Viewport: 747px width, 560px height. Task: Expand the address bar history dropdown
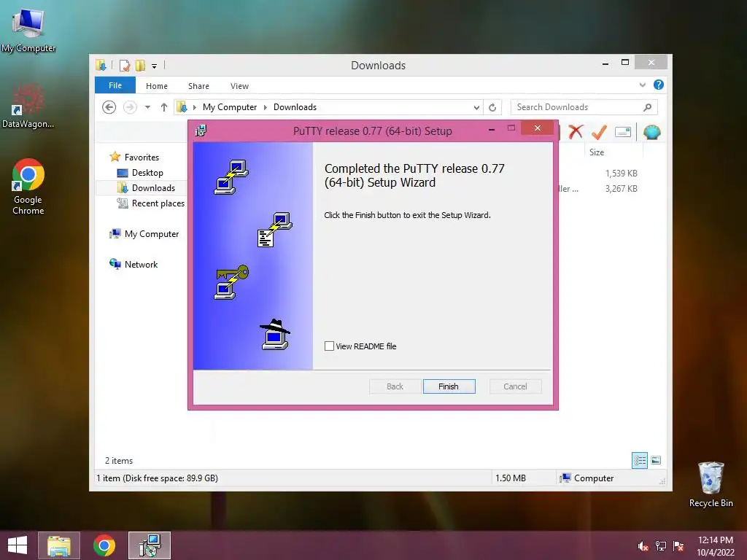tap(476, 108)
